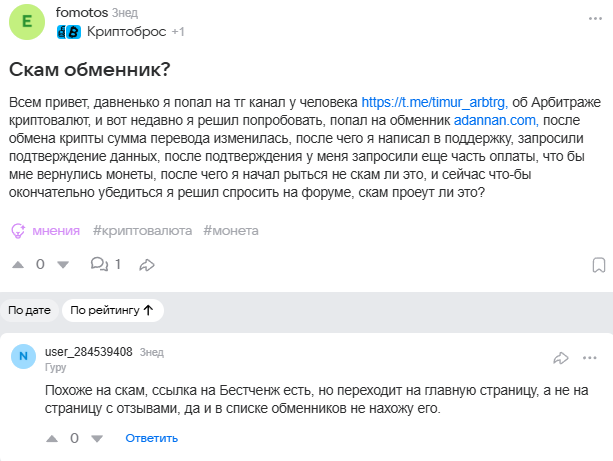Downvote the user_284539408 comment

(x=97, y=438)
